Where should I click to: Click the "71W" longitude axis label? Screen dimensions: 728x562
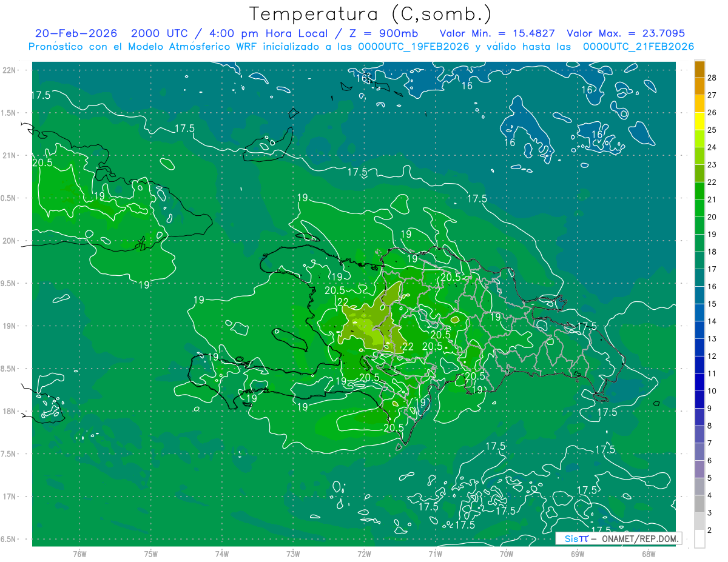(x=435, y=554)
